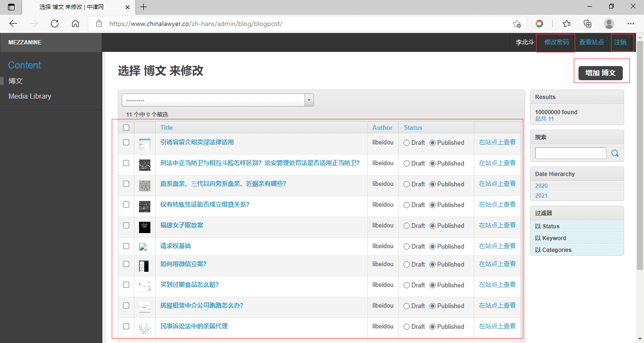Set 引诱容留介绍卖淫法律适用 status to Draft
This screenshot has height=343, width=644.
coord(406,142)
